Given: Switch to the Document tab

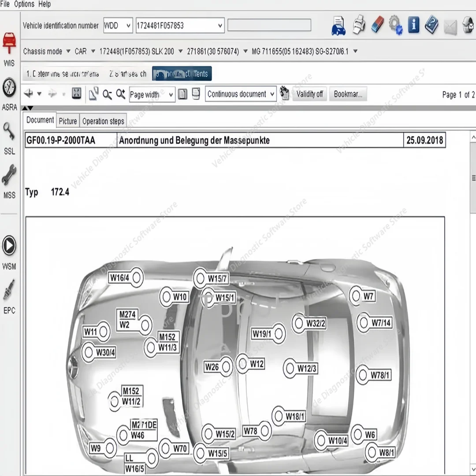Looking at the screenshot, I should tap(40, 120).
